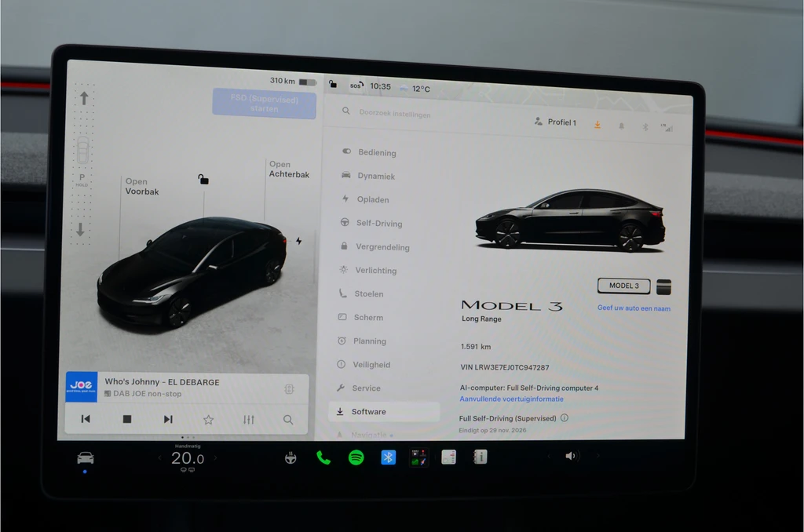804x532 pixels.
Task: Open the owner's manual icon
Action: click(480, 457)
